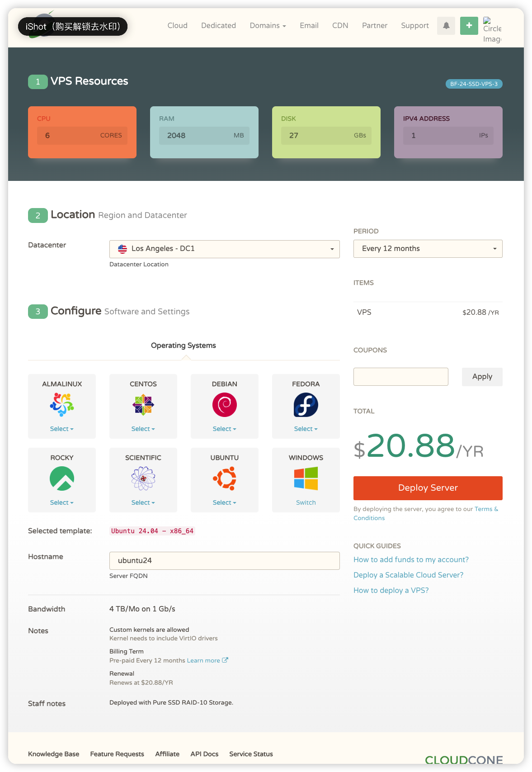Click the CentOS logo icon
Image resolution: width=532 pixels, height=772 pixels.
coord(143,404)
